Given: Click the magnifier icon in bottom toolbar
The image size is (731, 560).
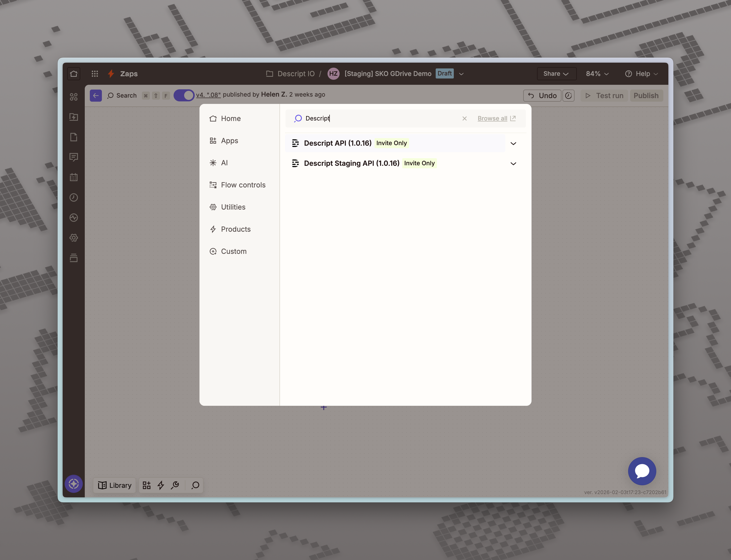Looking at the screenshot, I should coord(195,485).
